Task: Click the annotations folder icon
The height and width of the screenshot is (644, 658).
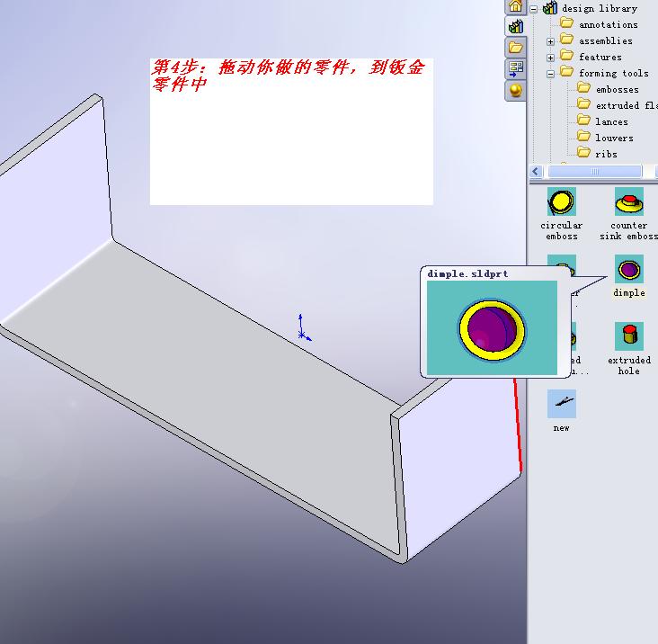Action: click(567, 22)
